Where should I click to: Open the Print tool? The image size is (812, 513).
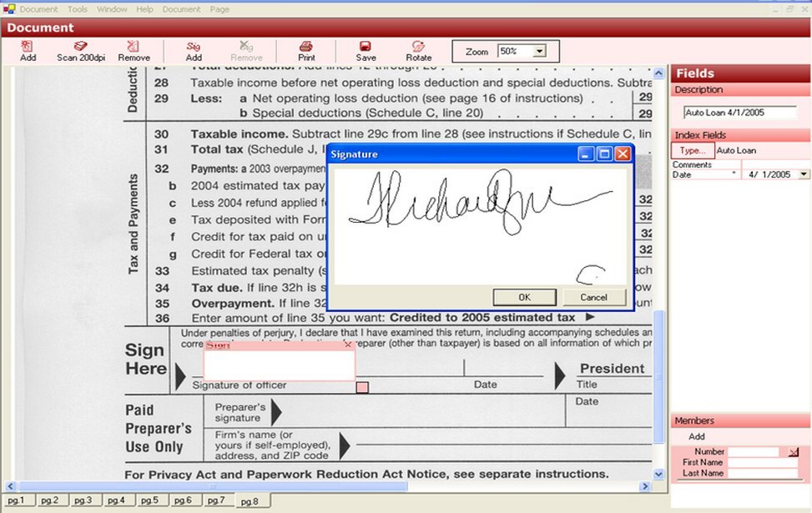(306, 51)
